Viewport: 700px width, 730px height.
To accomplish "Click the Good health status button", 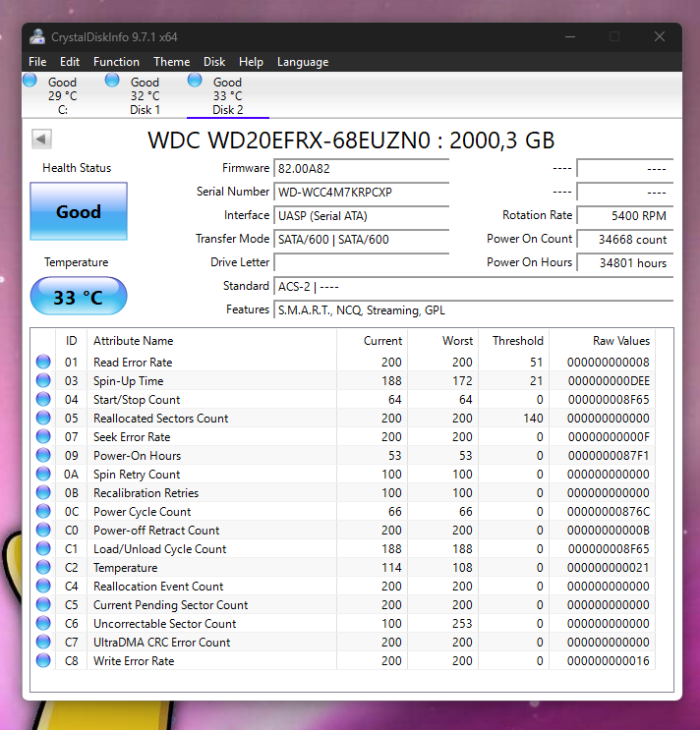I will pyautogui.click(x=79, y=211).
